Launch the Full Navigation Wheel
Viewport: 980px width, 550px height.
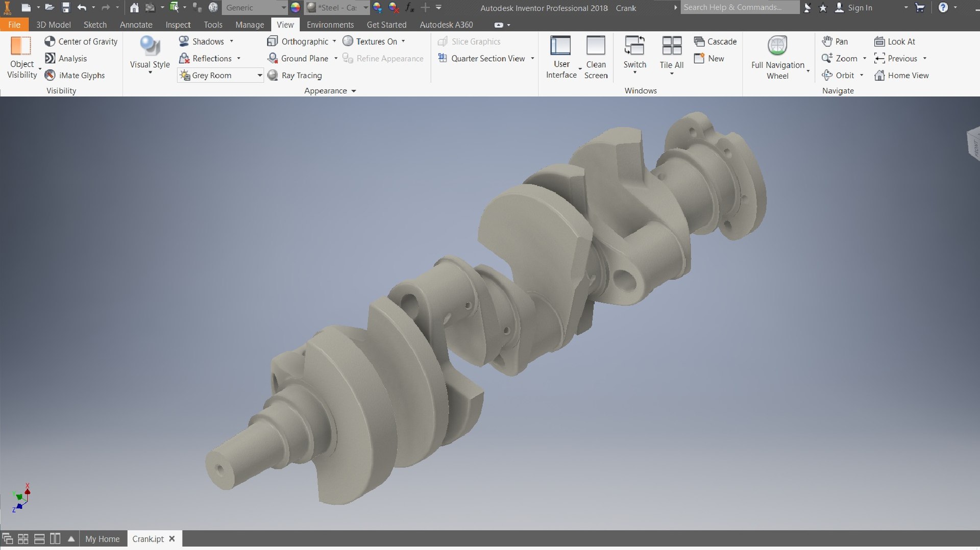click(777, 58)
